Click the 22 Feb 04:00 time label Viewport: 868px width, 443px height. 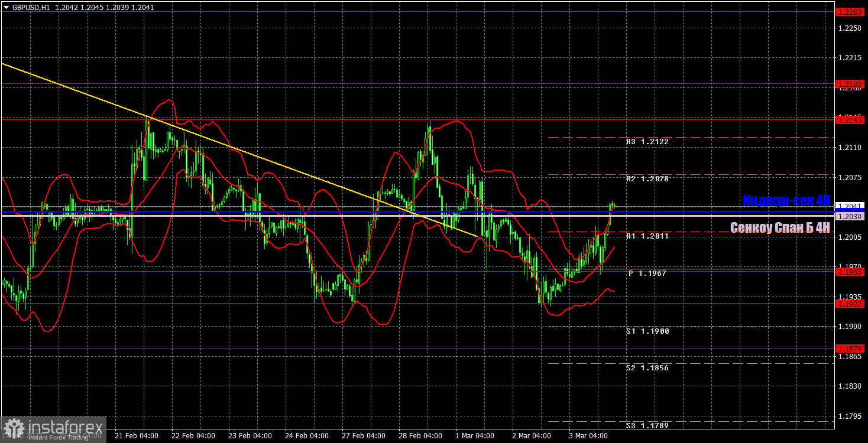pyautogui.click(x=193, y=436)
